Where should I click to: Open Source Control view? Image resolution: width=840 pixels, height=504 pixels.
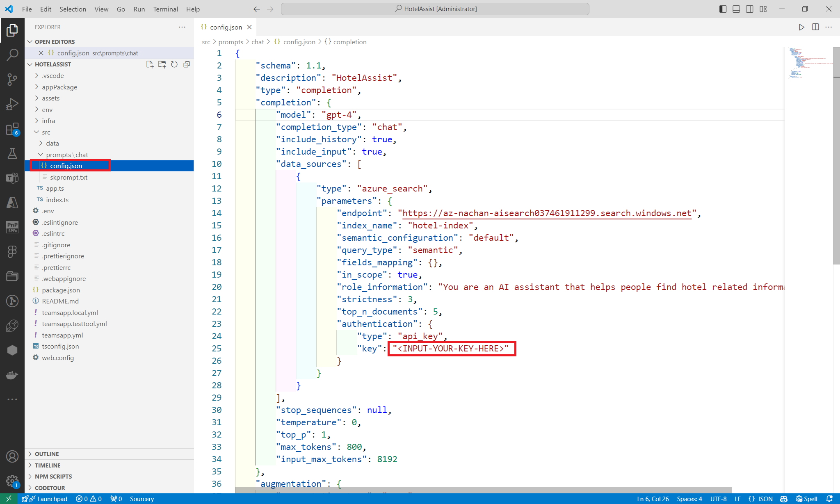(x=12, y=79)
